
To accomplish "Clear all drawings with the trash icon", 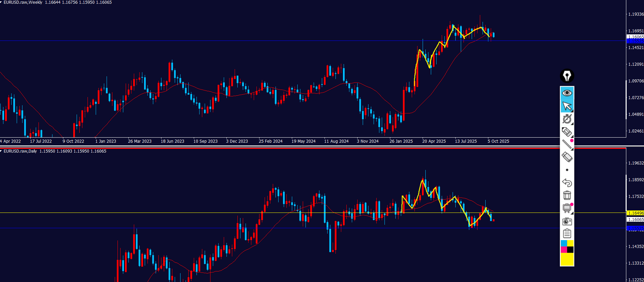I will [x=567, y=195].
